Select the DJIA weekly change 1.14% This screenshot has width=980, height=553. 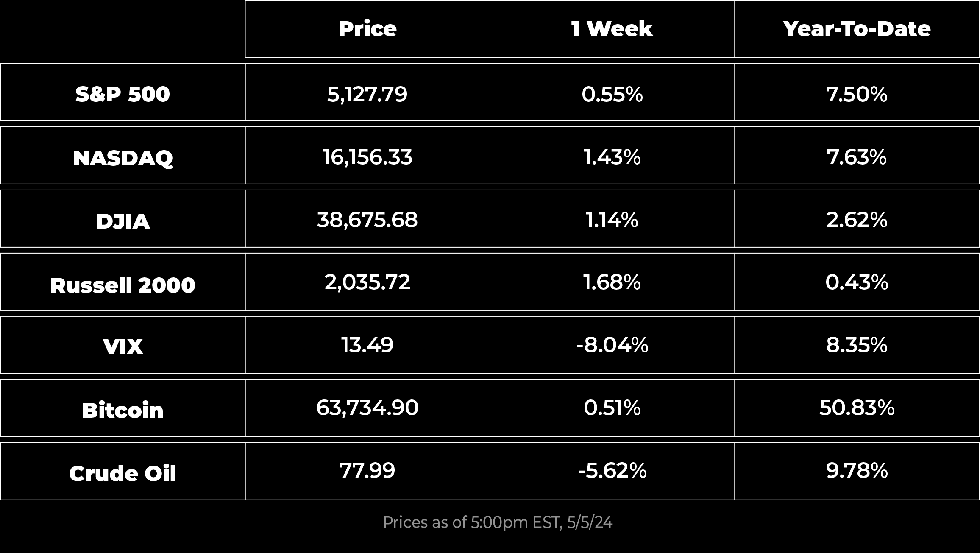pyautogui.click(x=612, y=219)
